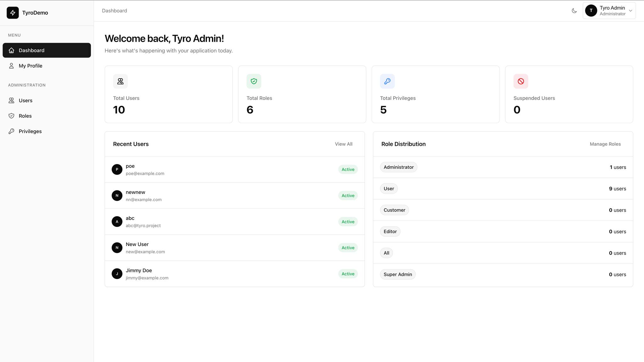Viewport: 644px width, 362px height.
Task: Click the Roles shield icon in sidebar
Action: coord(11,116)
